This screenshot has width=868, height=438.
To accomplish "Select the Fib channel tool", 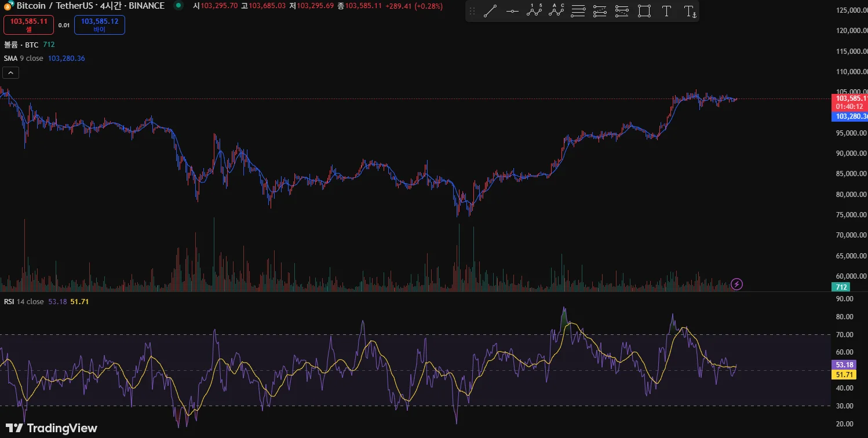I will coord(622,11).
